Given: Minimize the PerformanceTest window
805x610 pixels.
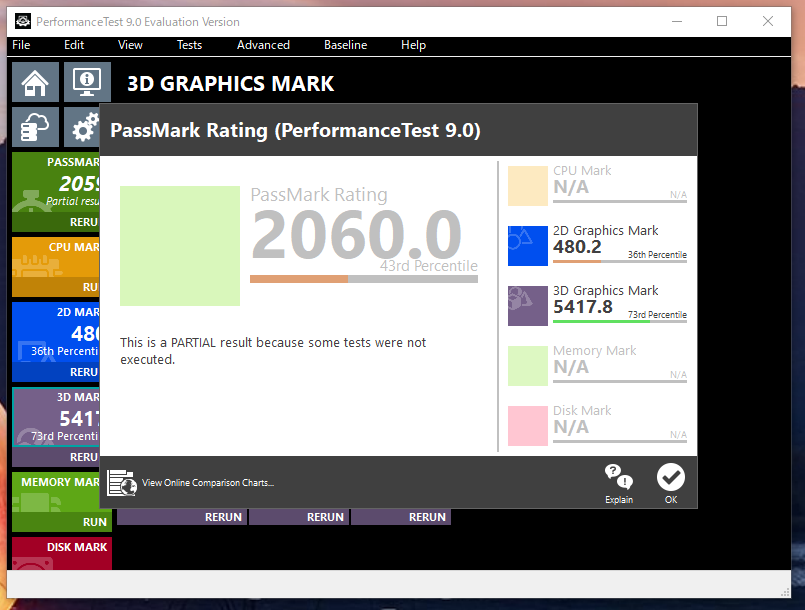Looking at the screenshot, I should pyautogui.click(x=677, y=21).
